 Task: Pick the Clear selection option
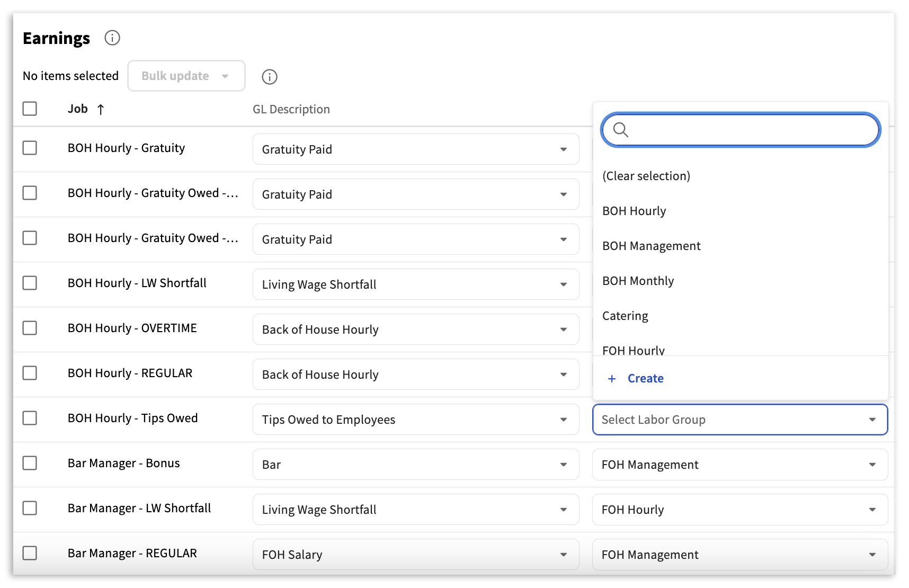(x=646, y=176)
